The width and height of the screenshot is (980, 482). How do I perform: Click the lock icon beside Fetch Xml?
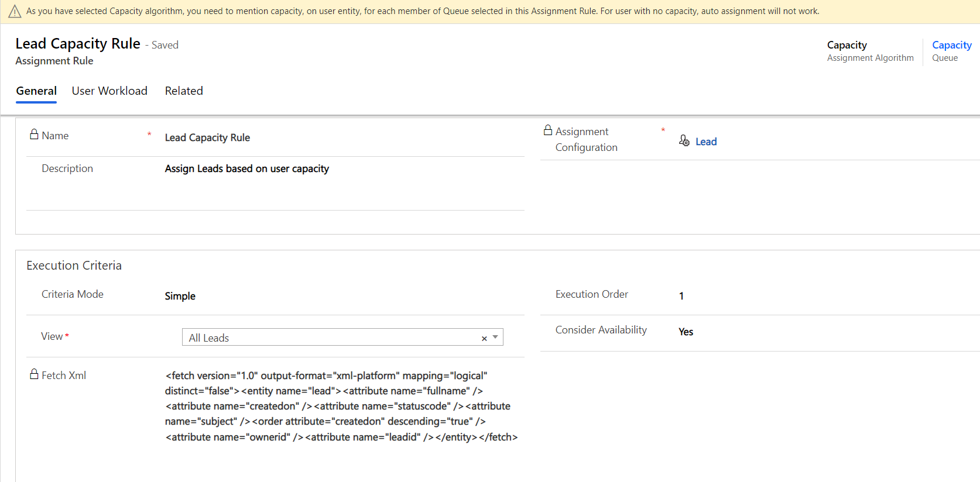pyautogui.click(x=34, y=374)
